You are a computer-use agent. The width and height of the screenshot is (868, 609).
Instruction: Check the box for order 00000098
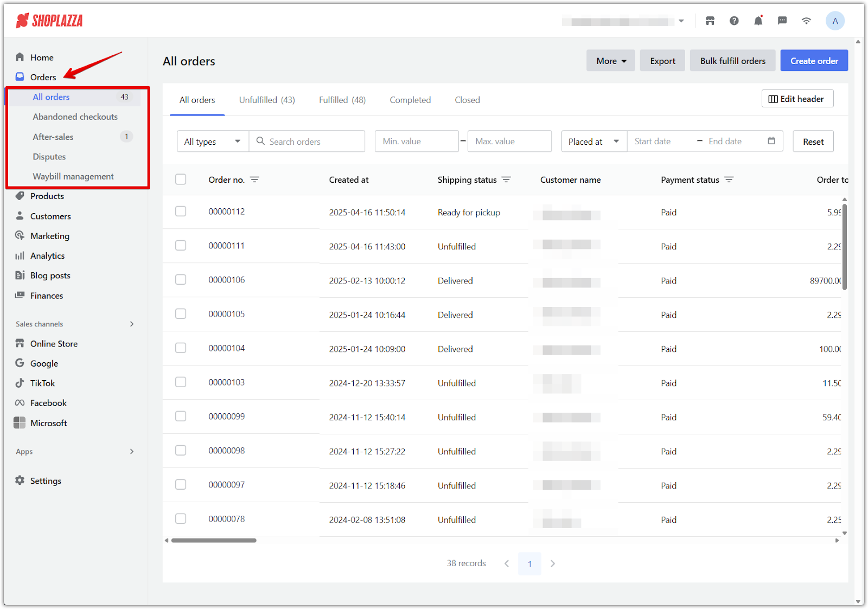pyautogui.click(x=181, y=451)
